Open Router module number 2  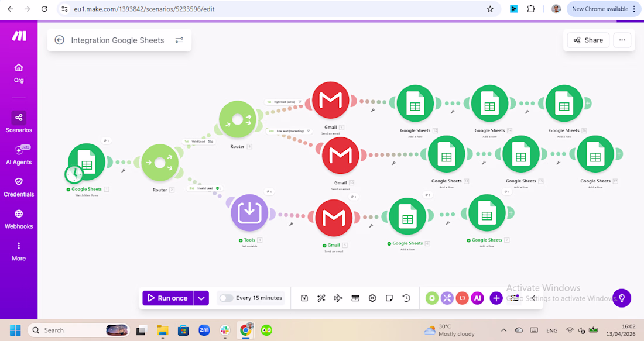pyautogui.click(x=160, y=163)
